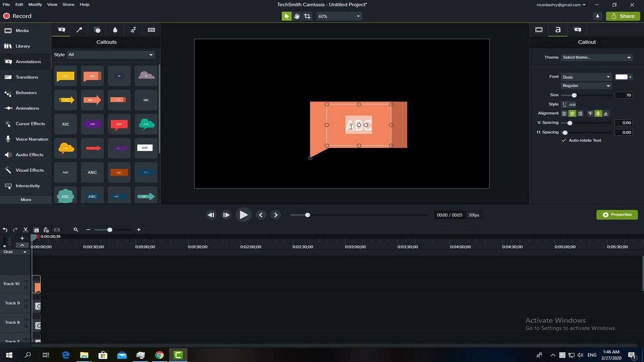Image resolution: width=644 pixels, height=362 pixels.
Task: Click the Paste icon in timeline toolbar
Action: pyautogui.click(x=46, y=230)
